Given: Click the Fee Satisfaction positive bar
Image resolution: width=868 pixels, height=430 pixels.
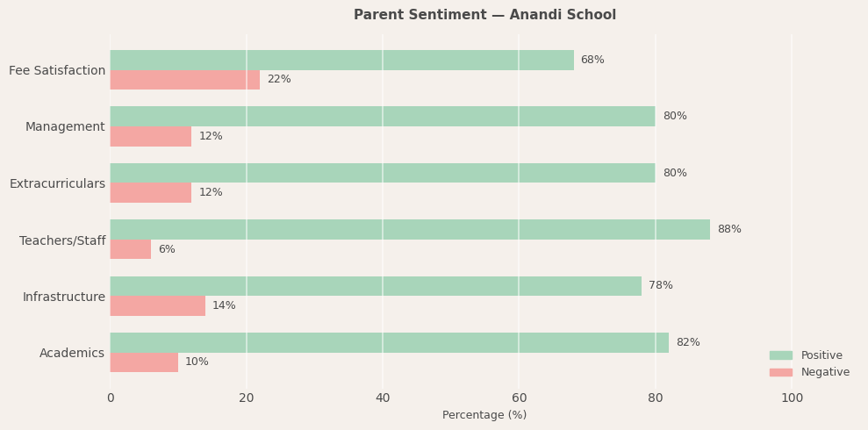Looking at the screenshot, I should coord(341,60).
